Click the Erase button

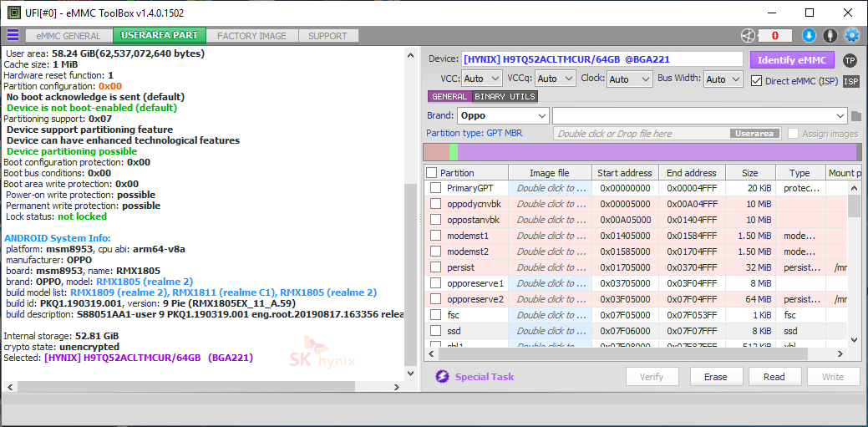tap(715, 377)
